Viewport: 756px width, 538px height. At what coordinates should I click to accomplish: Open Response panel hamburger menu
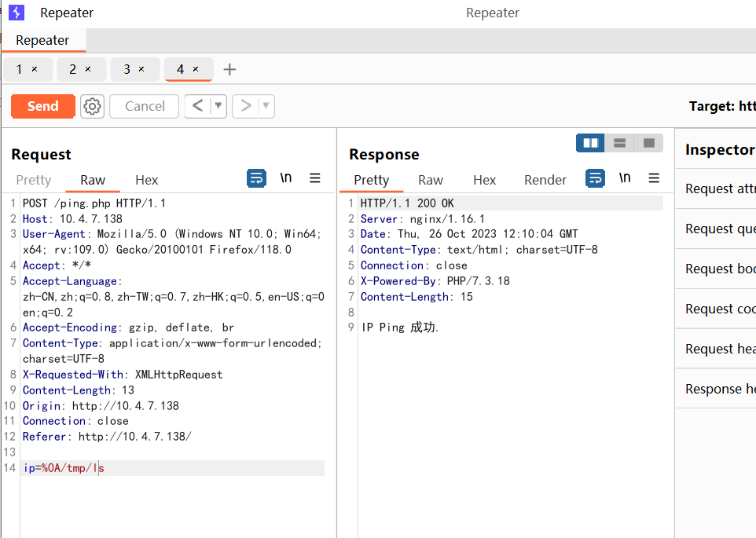pos(654,178)
